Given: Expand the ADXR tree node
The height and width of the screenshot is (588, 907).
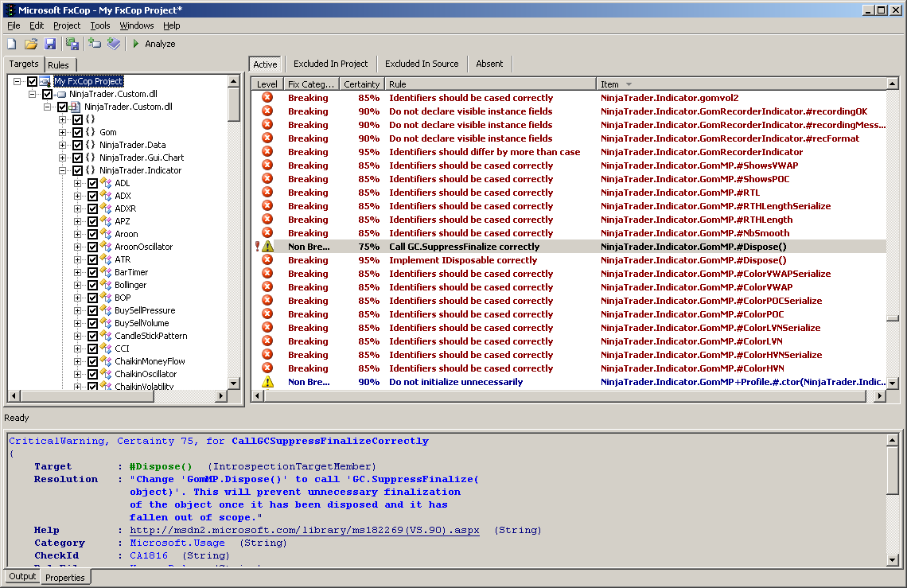Looking at the screenshot, I should click(x=77, y=209).
